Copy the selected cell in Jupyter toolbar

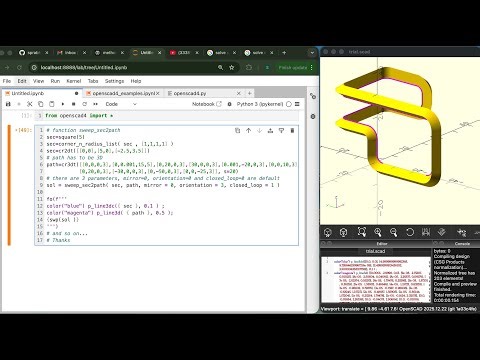coord(40,104)
